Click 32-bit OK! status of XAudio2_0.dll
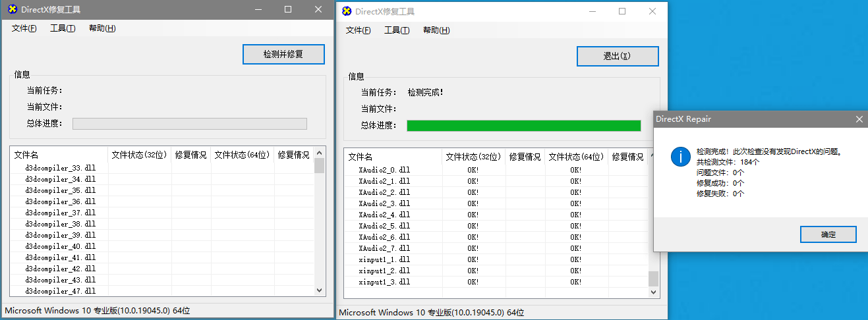868x320 pixels. click(473, 170)
